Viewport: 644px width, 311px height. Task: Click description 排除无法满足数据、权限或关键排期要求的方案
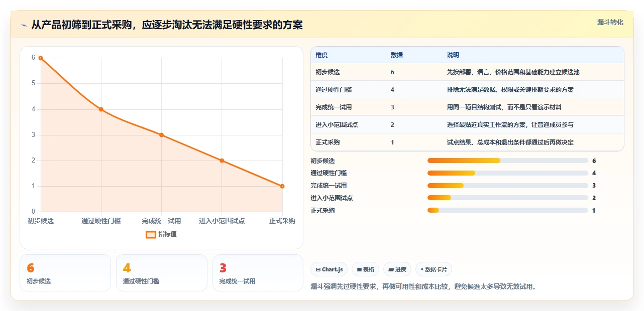[x=510, y=90]
